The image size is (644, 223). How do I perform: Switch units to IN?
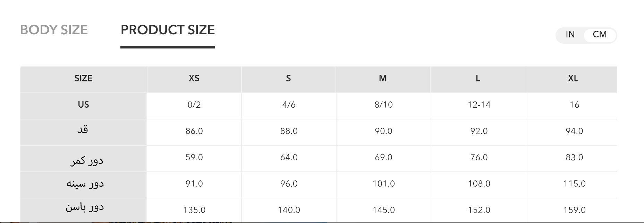[570, 35]
